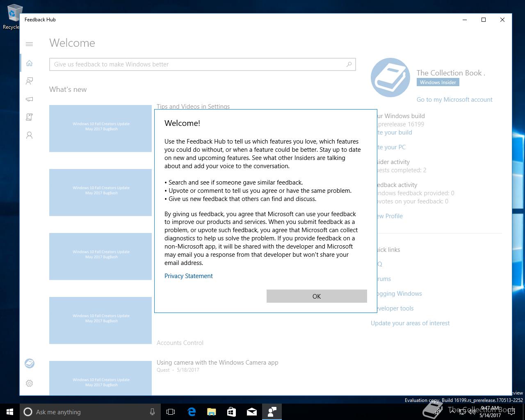
Task: Open Settings gear in Feedback Hub sidebar
Action: pos(29,383)
